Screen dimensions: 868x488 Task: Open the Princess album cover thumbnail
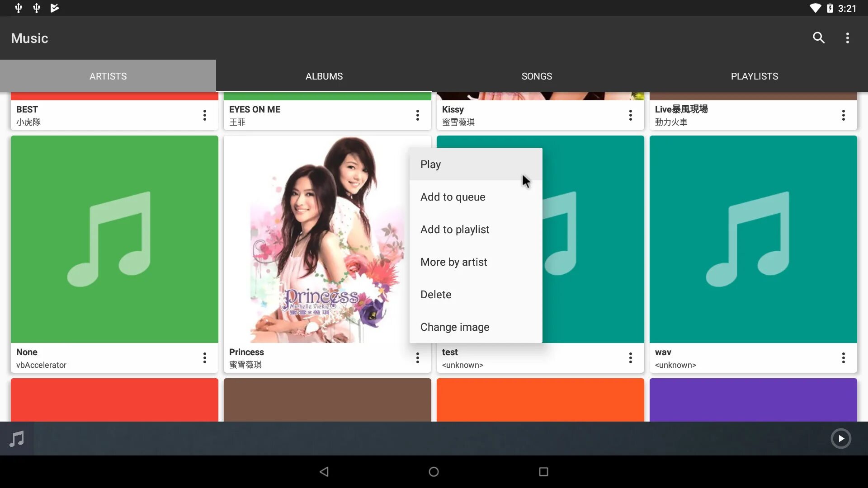tap(316, 239)
